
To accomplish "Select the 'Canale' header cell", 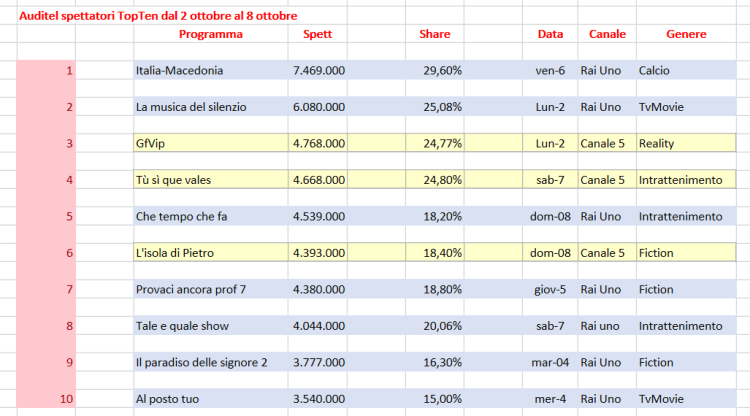I will pos(607,34).
